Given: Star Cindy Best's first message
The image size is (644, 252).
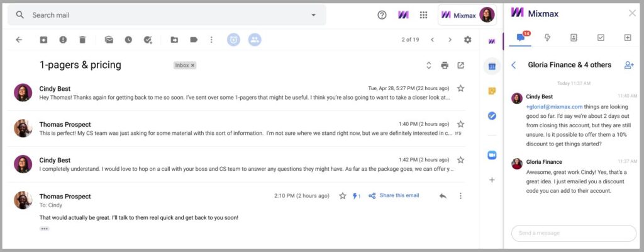Looking at the screenshot, I should coord(460,88).
